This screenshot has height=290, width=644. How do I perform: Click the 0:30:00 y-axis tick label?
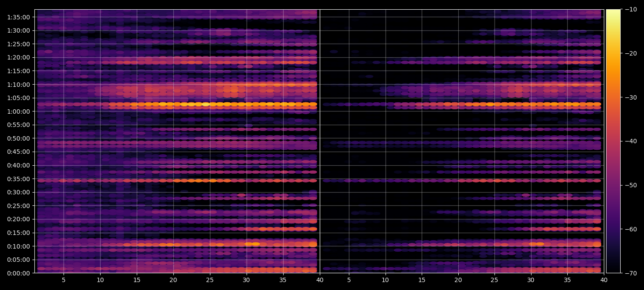coord(19,192)
